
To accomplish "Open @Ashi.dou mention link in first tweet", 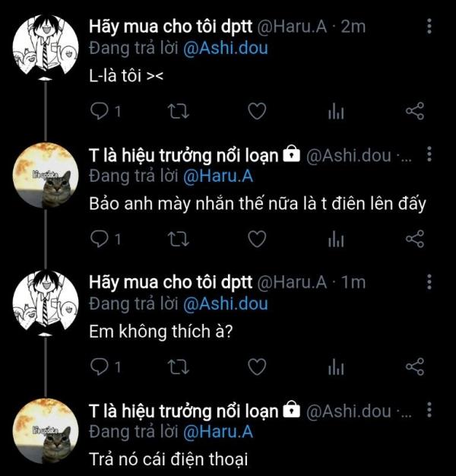I will (x=226, y=49).
